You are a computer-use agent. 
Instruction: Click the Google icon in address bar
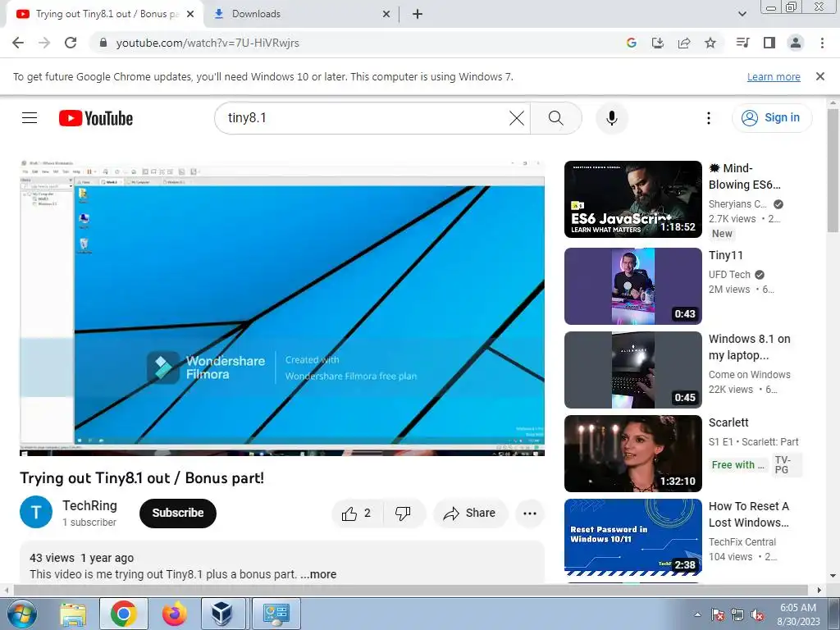[632, 43]
